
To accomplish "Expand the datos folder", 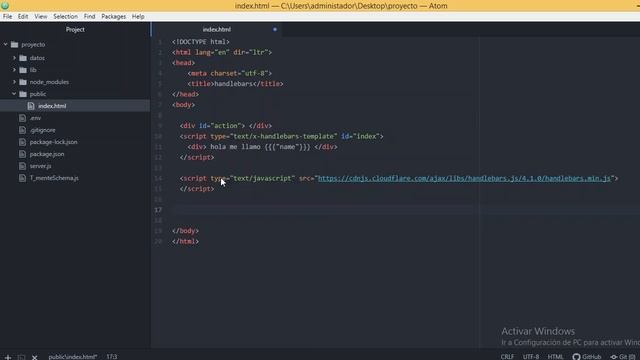I will [x=14, y=58].
